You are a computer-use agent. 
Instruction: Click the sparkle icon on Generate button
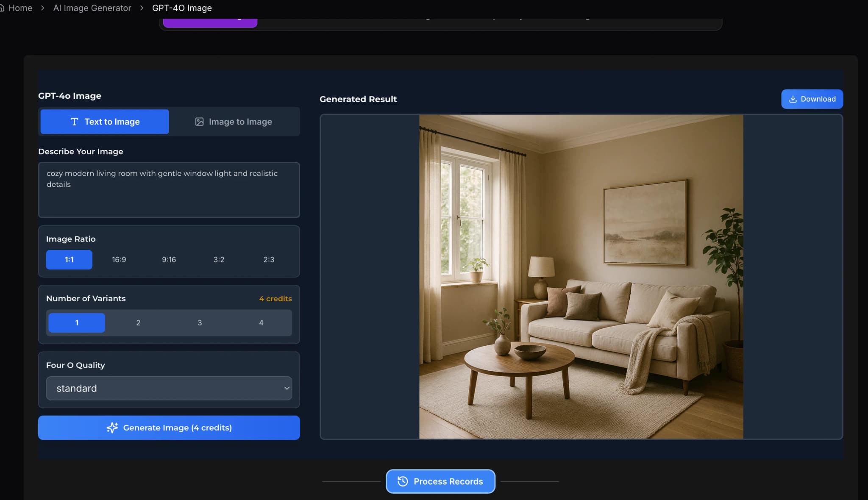112,428
